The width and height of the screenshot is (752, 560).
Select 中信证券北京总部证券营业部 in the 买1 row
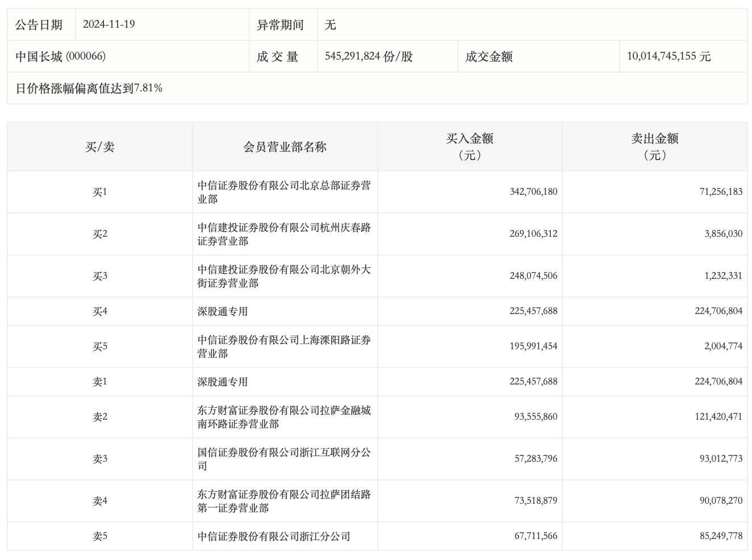pos(284,192)
